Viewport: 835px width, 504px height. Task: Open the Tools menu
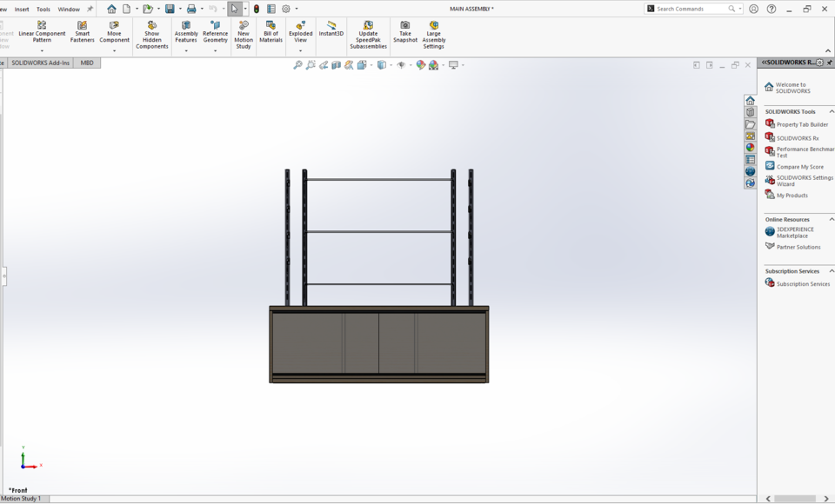43,9
